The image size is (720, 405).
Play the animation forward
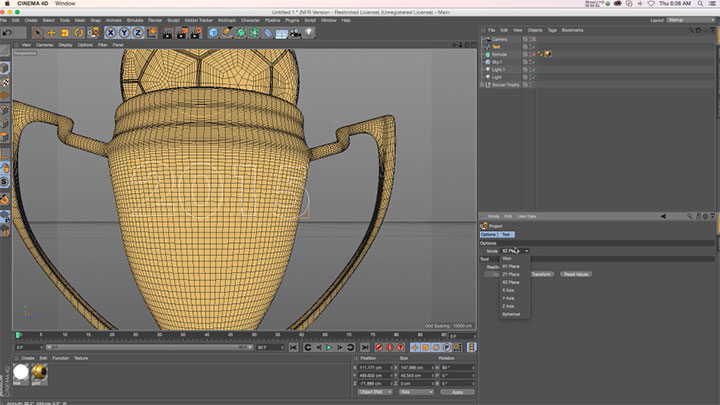coord(329,348)
